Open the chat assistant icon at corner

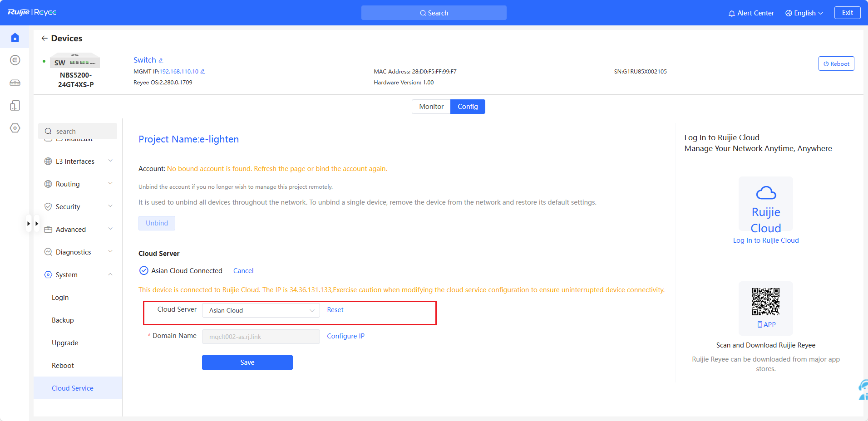tap(863, 390)
